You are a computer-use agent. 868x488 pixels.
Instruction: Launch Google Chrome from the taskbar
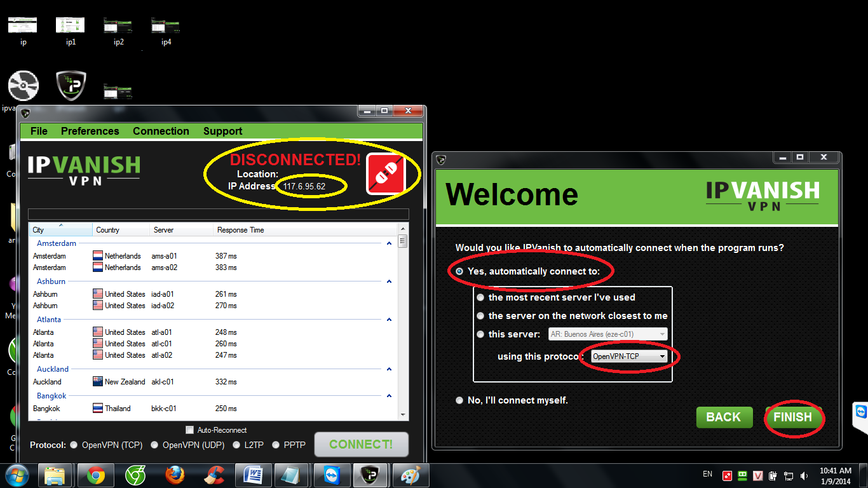(96, 475)
